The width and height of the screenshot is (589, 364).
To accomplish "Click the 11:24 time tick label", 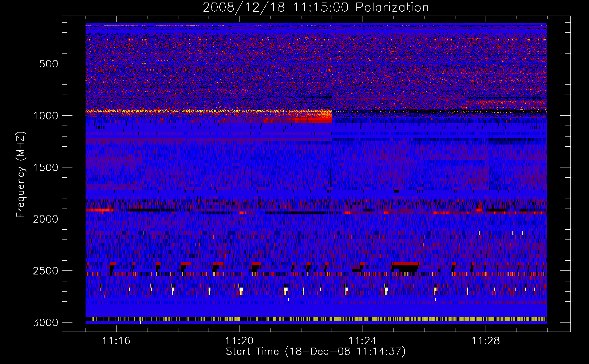I will (363, 341).
